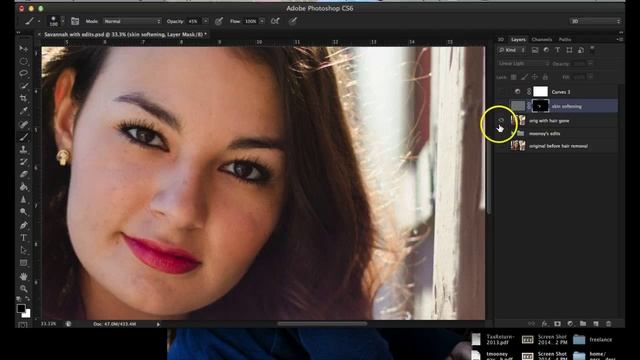
Task: Open the layer Kind filter dropdown
Action: [511, 50]
